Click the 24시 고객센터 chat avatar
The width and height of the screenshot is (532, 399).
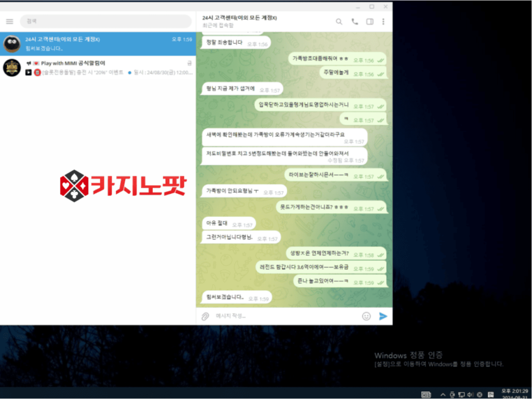pyautogui.click(x=12, y=44)
